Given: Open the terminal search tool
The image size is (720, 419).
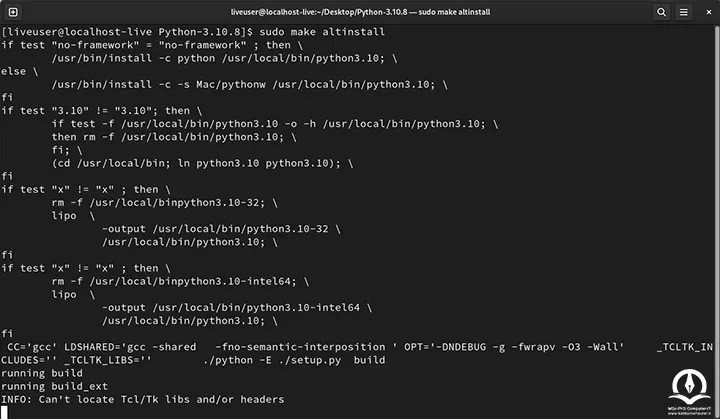Looking at the screenshot, I should click(x=661, y=12).
